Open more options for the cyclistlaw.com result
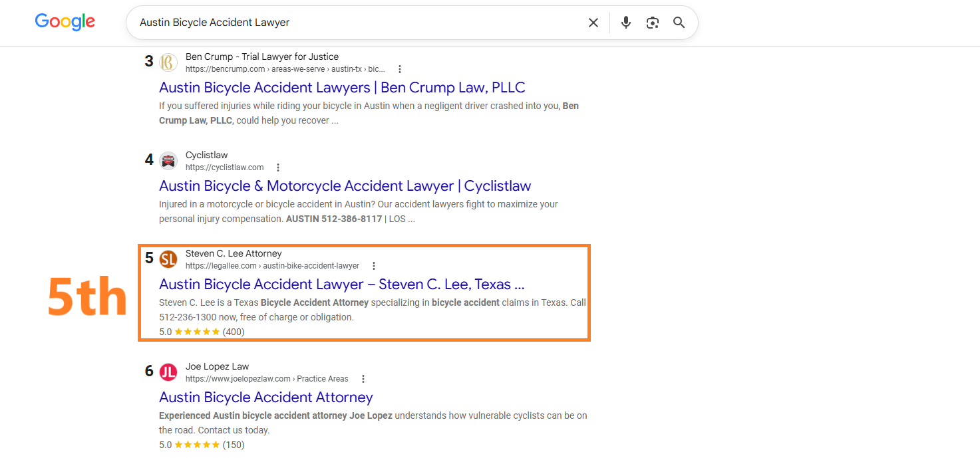This screenshot has width=980, height=458. click(278, 168)
